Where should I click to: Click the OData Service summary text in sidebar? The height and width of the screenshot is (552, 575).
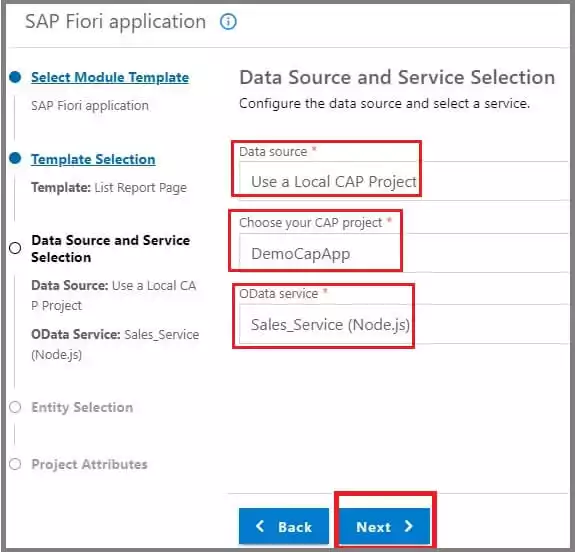pos(115,344)
